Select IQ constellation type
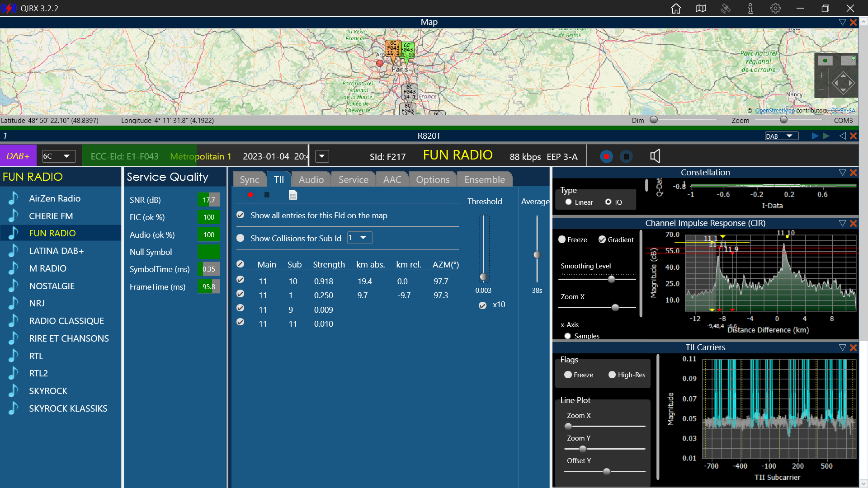 point(609,202)
